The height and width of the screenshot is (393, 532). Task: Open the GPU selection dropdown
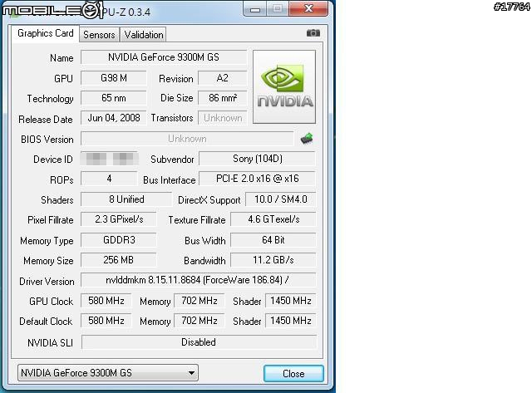coord(108,373)
